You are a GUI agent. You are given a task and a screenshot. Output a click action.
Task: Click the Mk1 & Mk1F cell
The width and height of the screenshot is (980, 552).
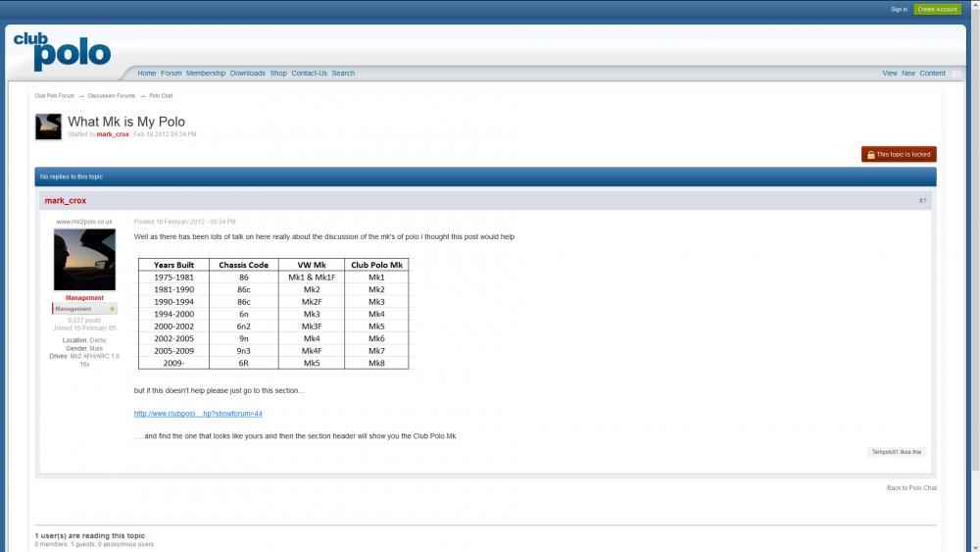tap(312, 277)
